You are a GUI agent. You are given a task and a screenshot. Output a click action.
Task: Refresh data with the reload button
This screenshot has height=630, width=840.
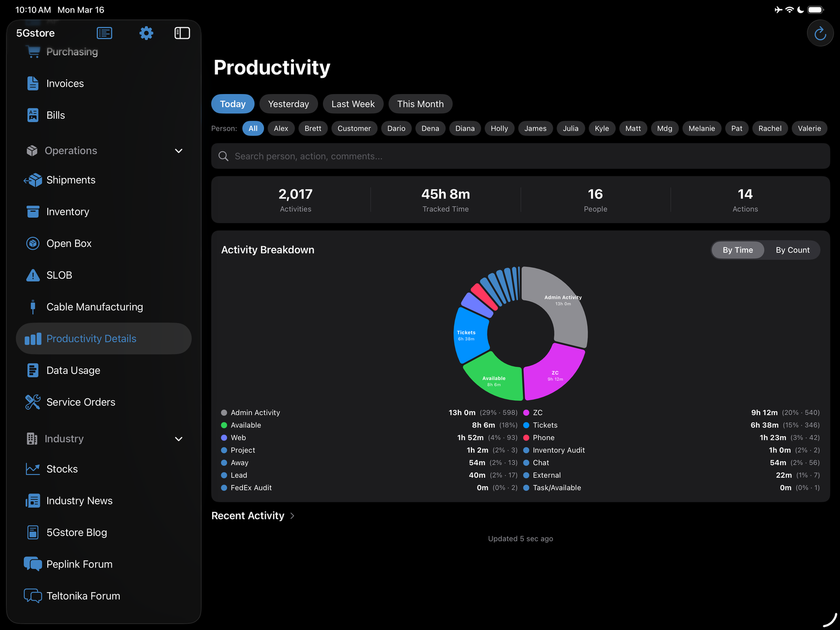820,33
